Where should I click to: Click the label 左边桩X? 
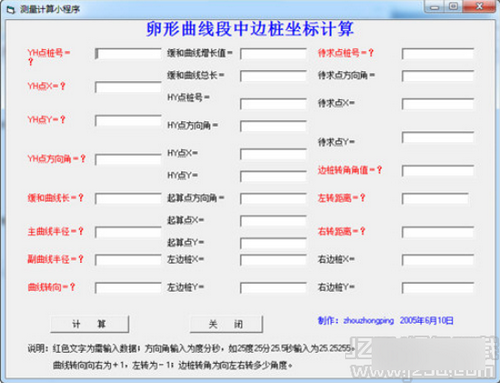185,259
